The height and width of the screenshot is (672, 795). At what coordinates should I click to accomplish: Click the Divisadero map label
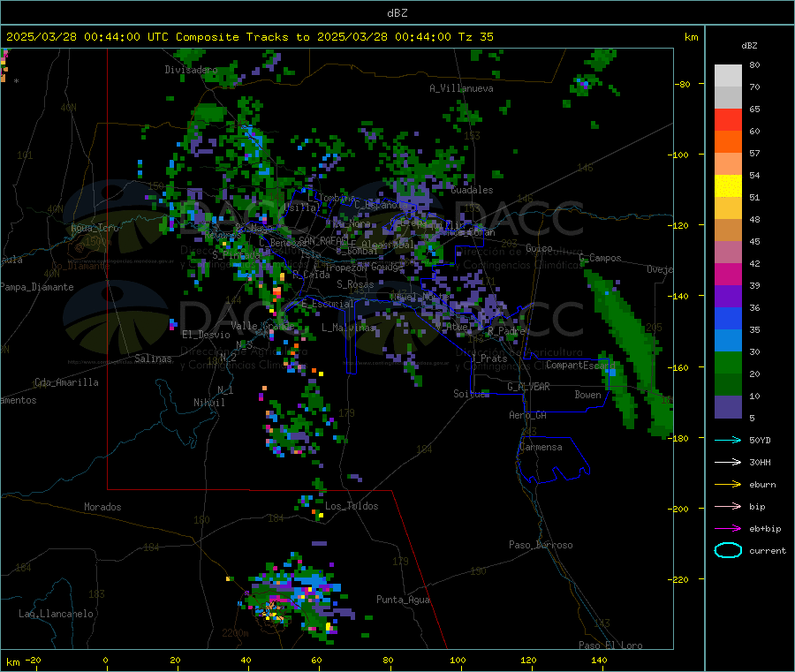191,70
